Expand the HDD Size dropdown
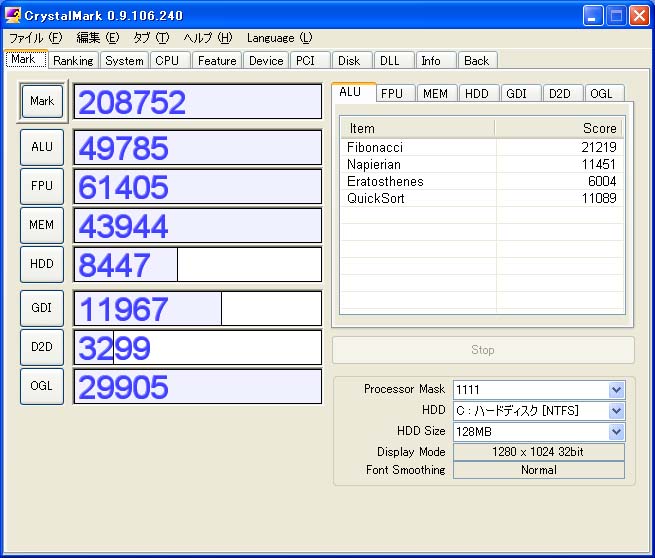This screenshot has height=558, width=655. [617, 431]
